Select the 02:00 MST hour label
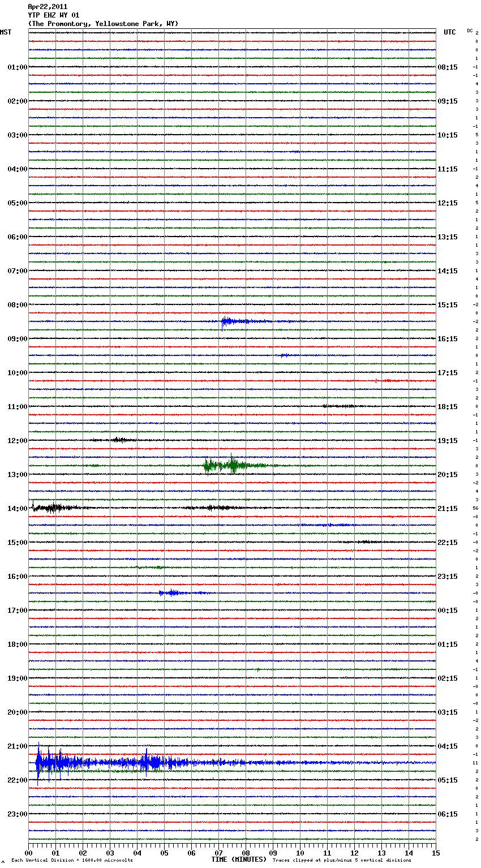Viewport: 481px width, 868px height. (x=18, y=101)
